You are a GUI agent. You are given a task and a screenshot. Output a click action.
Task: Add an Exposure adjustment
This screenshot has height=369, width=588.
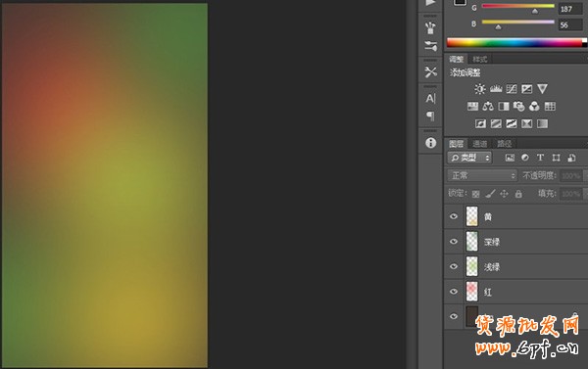(526, 89)
